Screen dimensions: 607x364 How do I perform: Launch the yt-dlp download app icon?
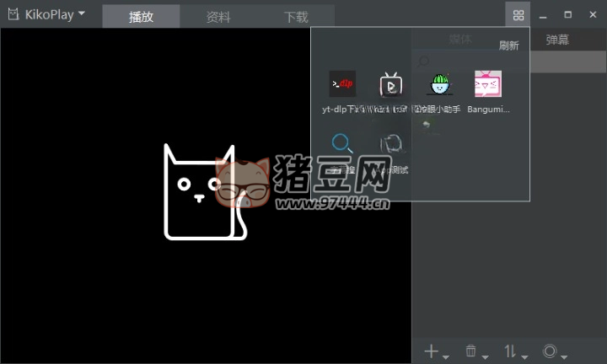click(342, 84)
